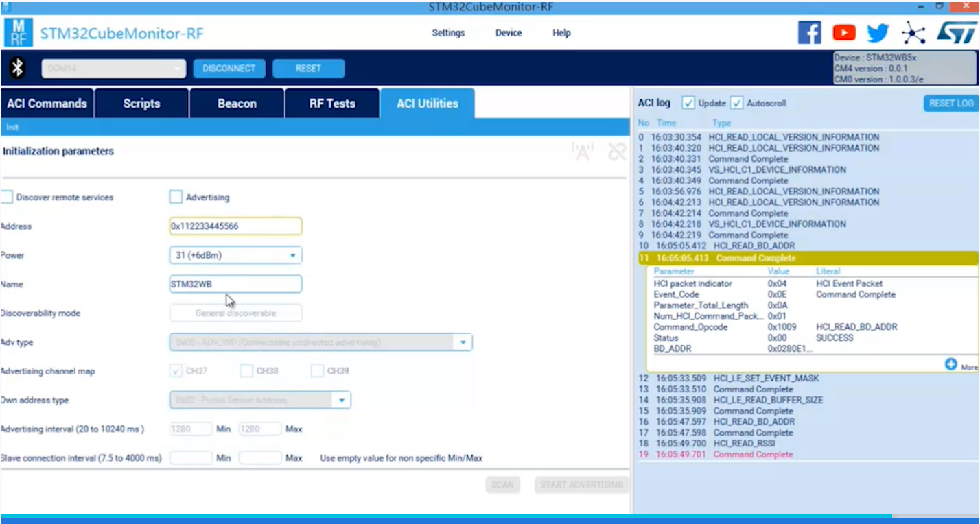The image size is (980, 524).
Task: Click the RESET LOG button
Action: (x=951, y=103)
